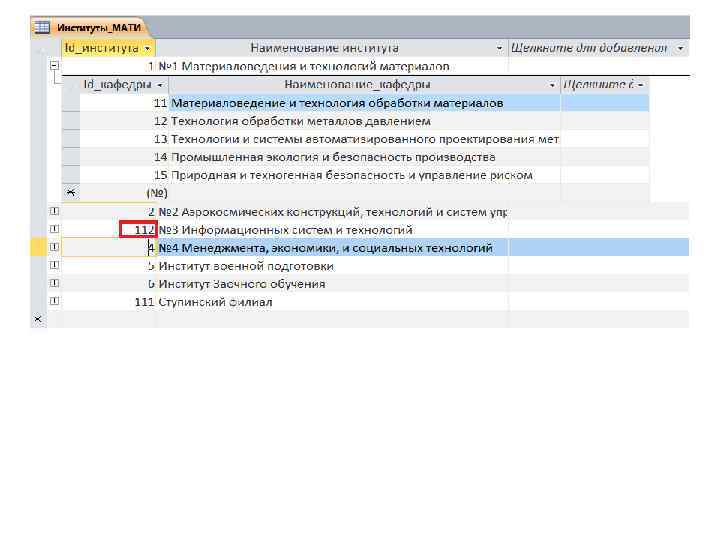
Task: Collapse the №1 Материаловедения institute subtable
Action: [54, 65]
